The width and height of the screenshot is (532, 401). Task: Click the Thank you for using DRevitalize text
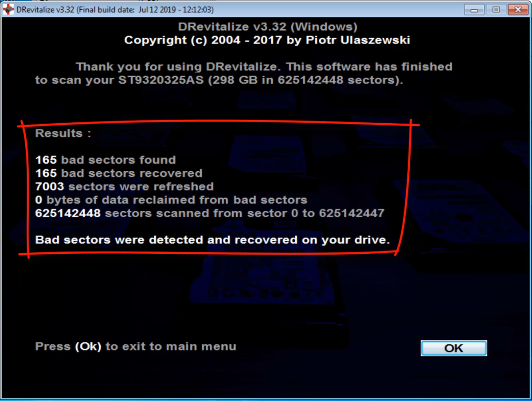[x=179, y=67]
